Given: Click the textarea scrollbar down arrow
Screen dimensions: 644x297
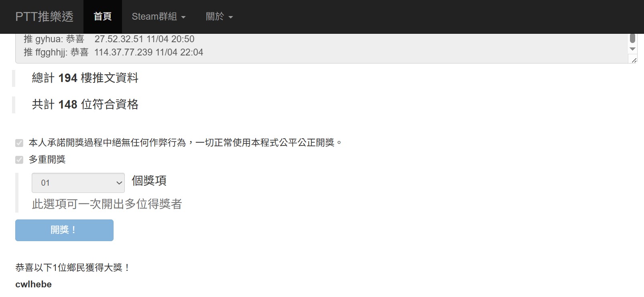Looking at the screenshot, I should [x=633, y=49].
